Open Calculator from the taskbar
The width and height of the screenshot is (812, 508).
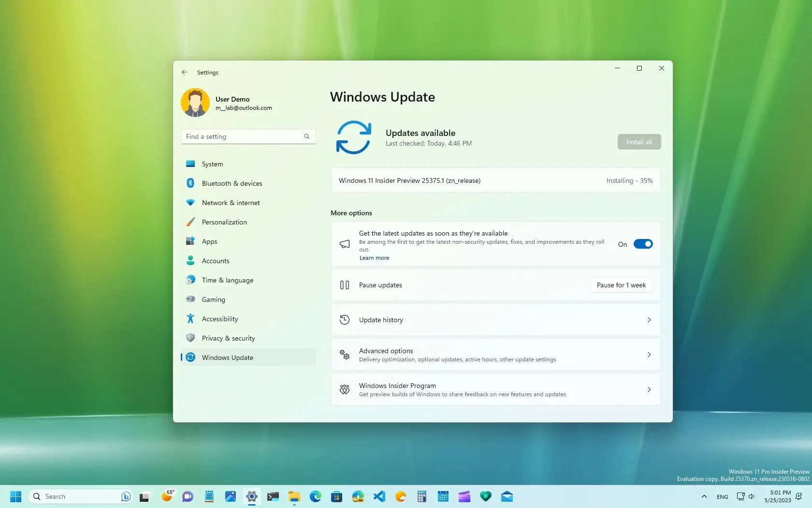point(422,496)
